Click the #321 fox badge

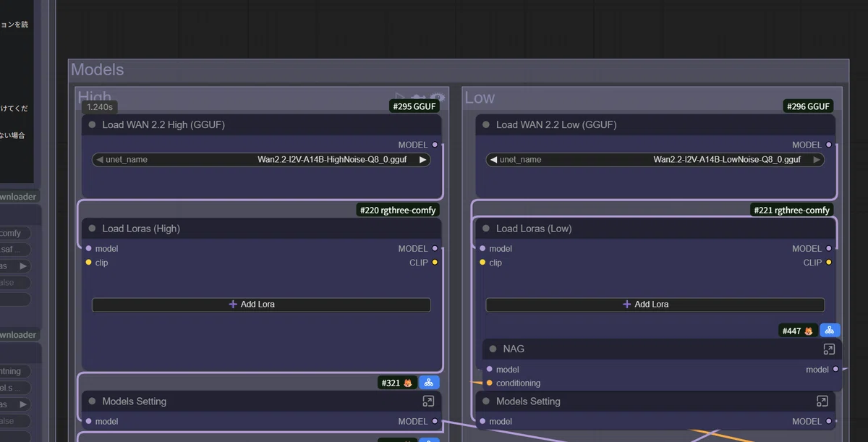click(397, 383)
